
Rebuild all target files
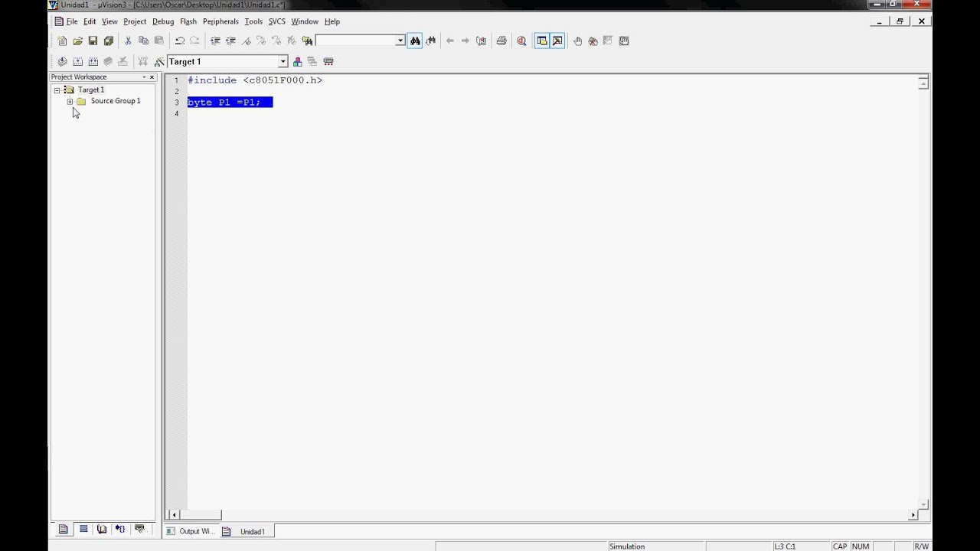pyautogui.click(x=93, y=61)
